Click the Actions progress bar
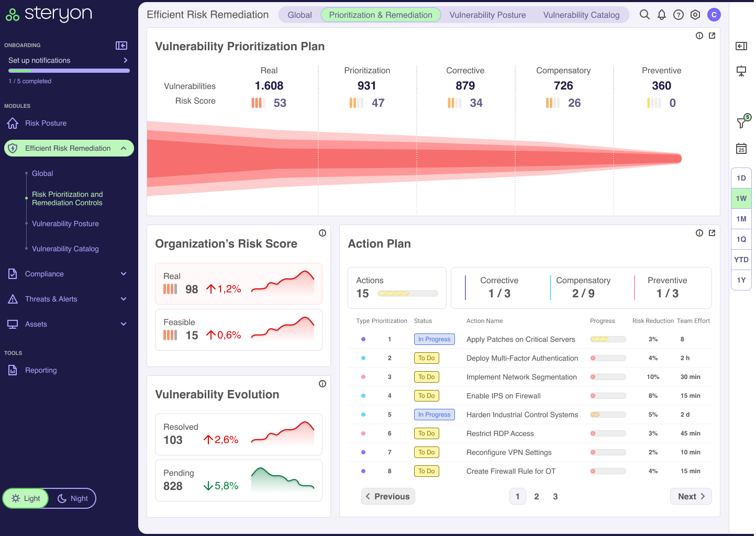 point(408,294)
